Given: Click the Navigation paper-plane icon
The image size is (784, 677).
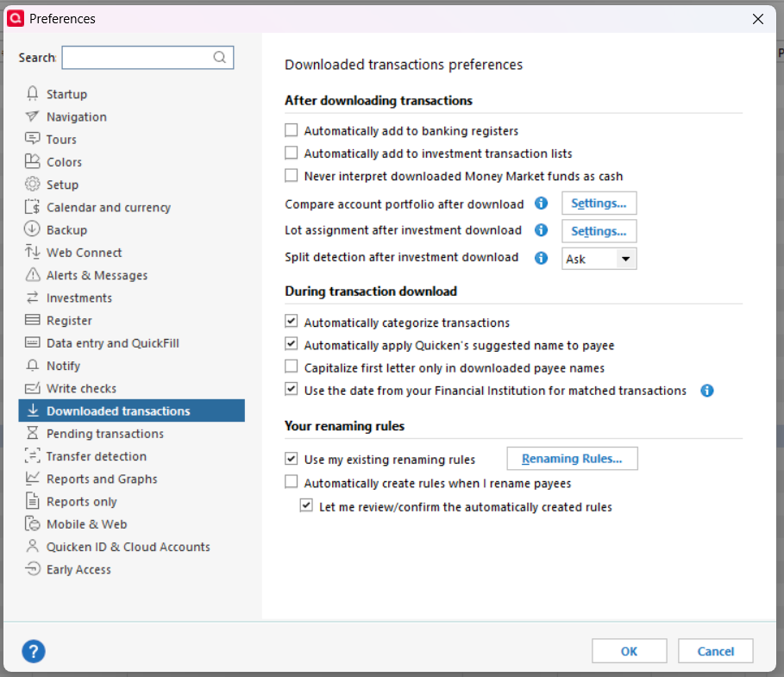Looking at the screenshot, I should (x=32, y=116).
